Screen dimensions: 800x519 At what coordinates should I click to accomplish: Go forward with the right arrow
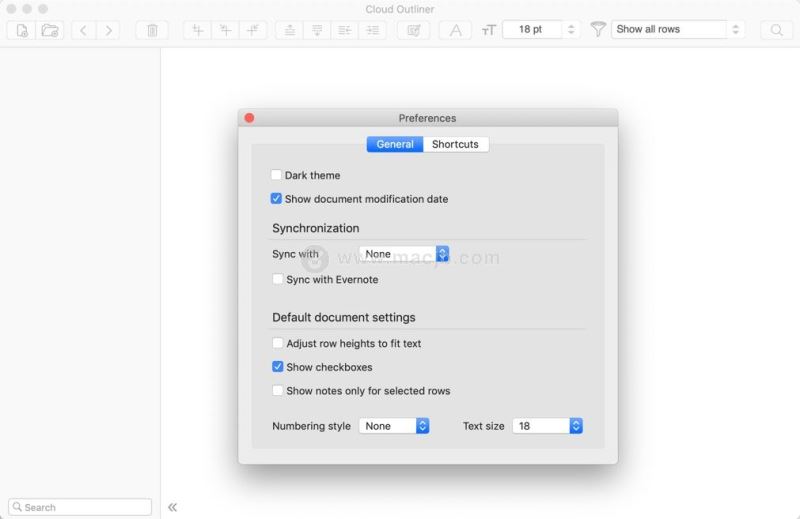[x=108, y=30]
